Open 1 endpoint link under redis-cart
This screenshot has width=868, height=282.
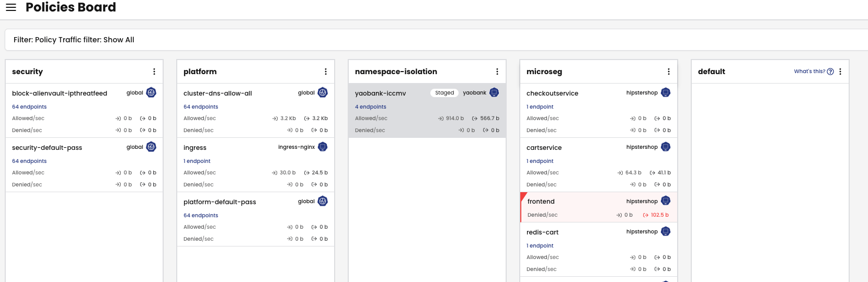click(540, 245)
